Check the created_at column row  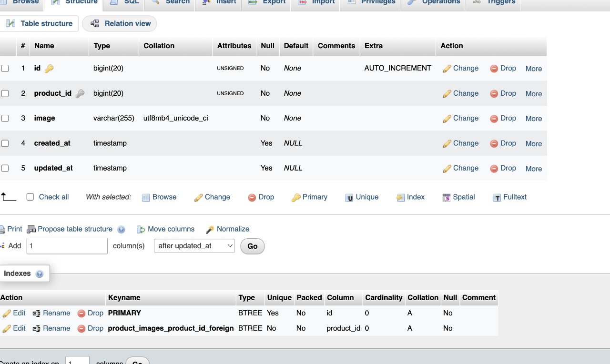point(5,143)
